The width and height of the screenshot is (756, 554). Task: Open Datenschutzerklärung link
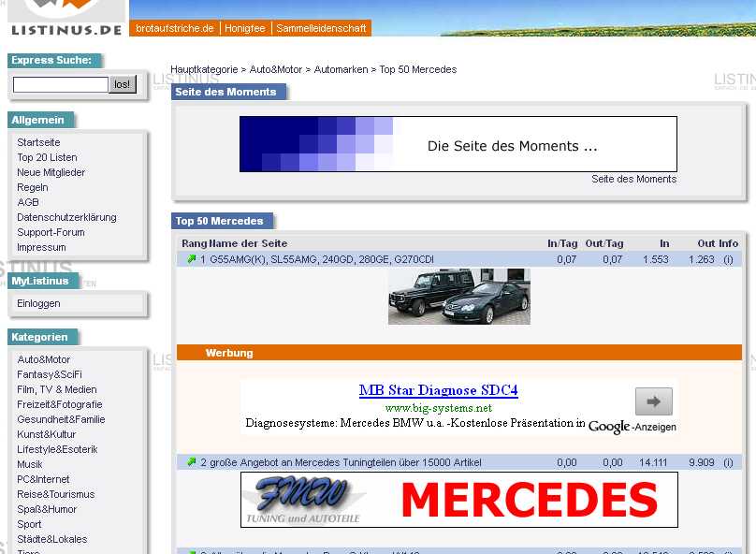pos(66,217)
